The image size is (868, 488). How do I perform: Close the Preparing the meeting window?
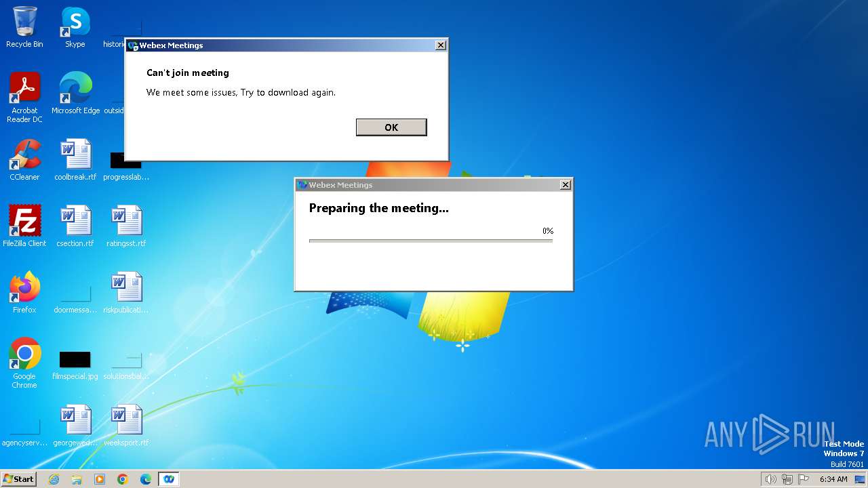(566, 185)
